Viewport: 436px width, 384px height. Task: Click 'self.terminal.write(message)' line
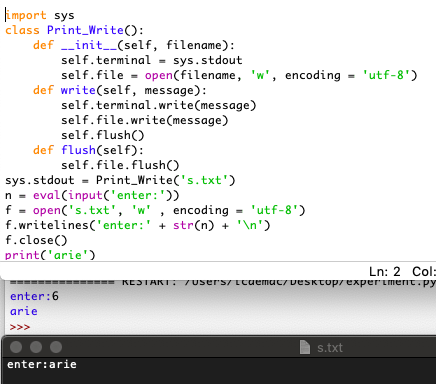tap(159, 105)
